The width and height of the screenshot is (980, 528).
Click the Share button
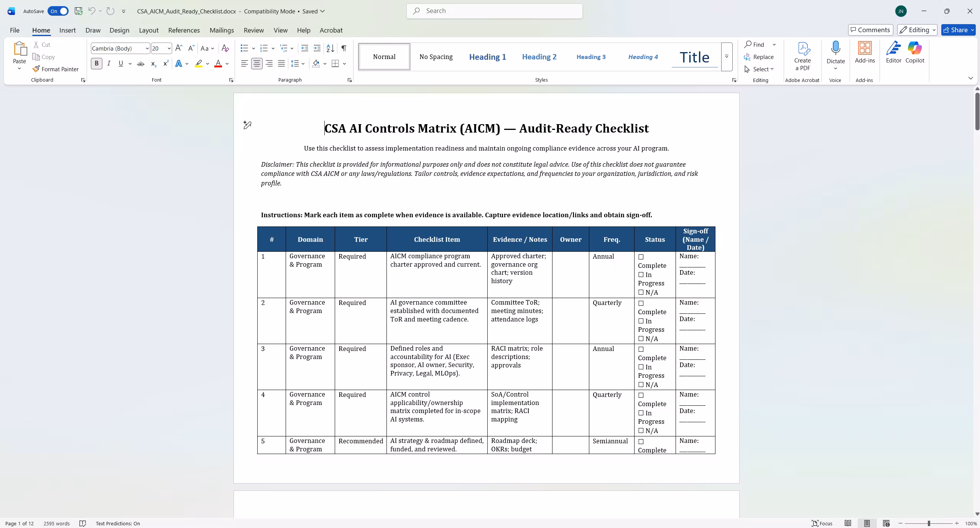[x=958, y=30]
